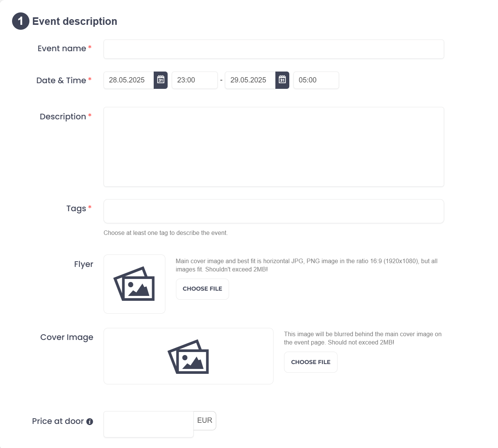The height and width of the screenshot is (448, 498).
Task: Open the Tags selection field
Action: 273,211
